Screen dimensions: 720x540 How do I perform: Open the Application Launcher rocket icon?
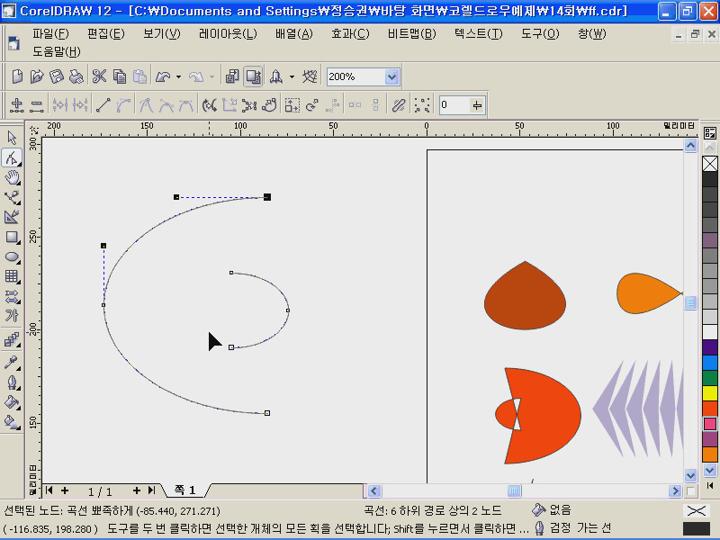(x=276, y=76)
